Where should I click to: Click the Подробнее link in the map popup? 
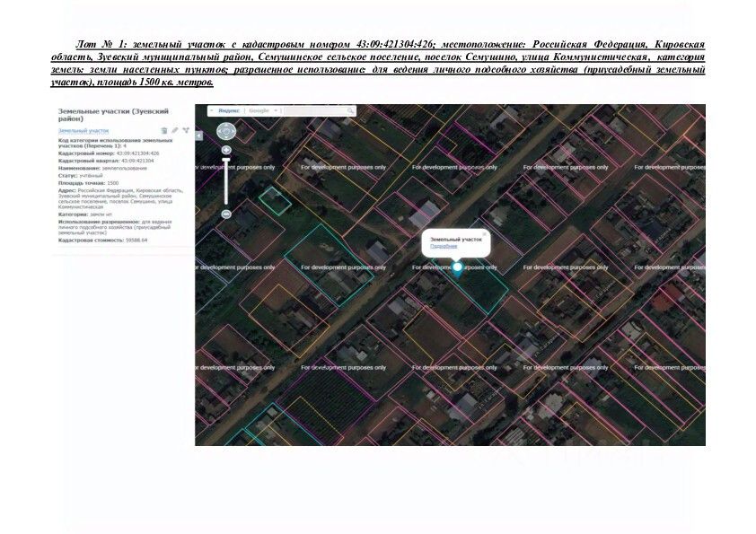[x=444, y=246]
